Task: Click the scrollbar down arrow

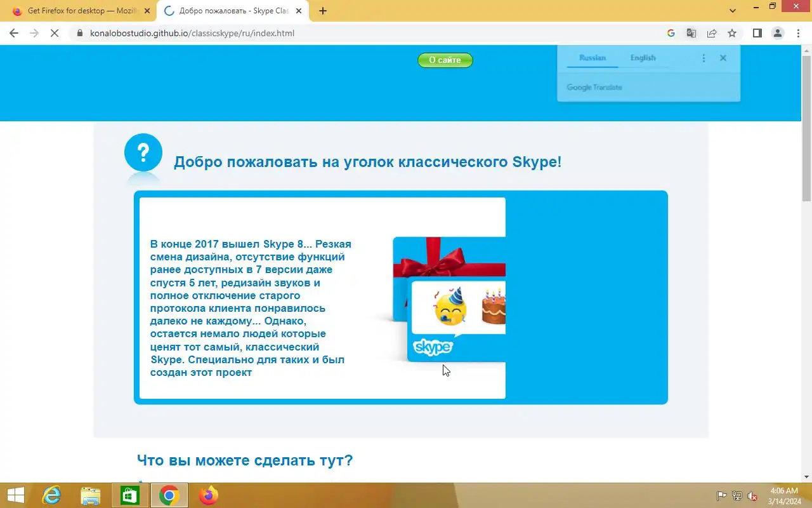Action: [806, 477]
